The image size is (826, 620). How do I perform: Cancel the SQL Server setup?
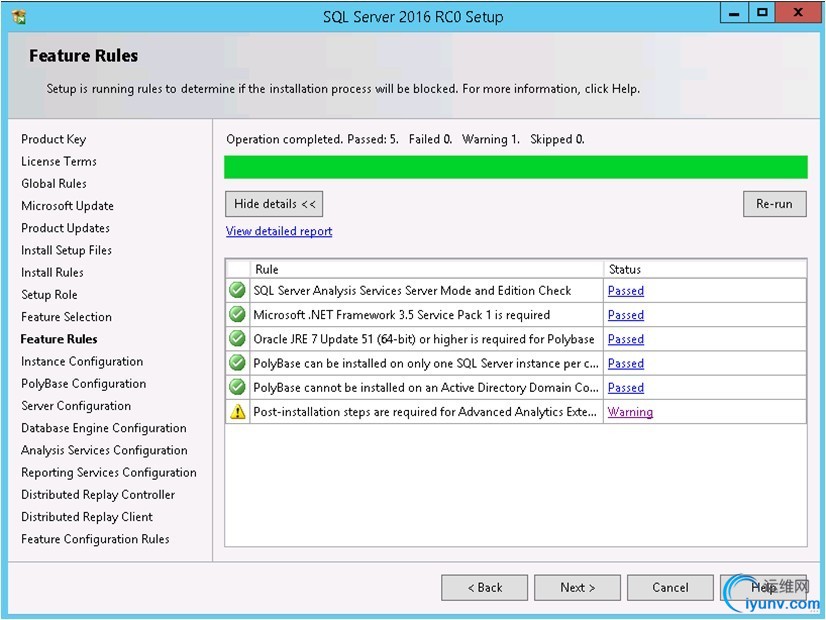pyautogui.click(x=670, y=587)
